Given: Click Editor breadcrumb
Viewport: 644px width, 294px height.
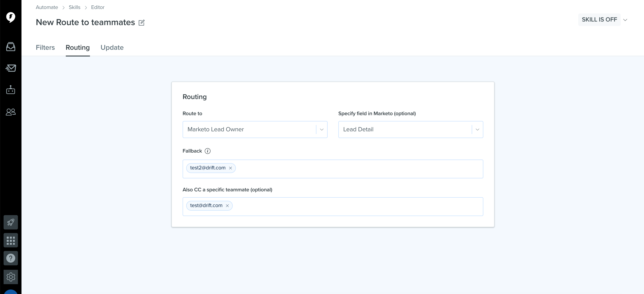Looking at the screenshot, I should [x=98, y=7].
